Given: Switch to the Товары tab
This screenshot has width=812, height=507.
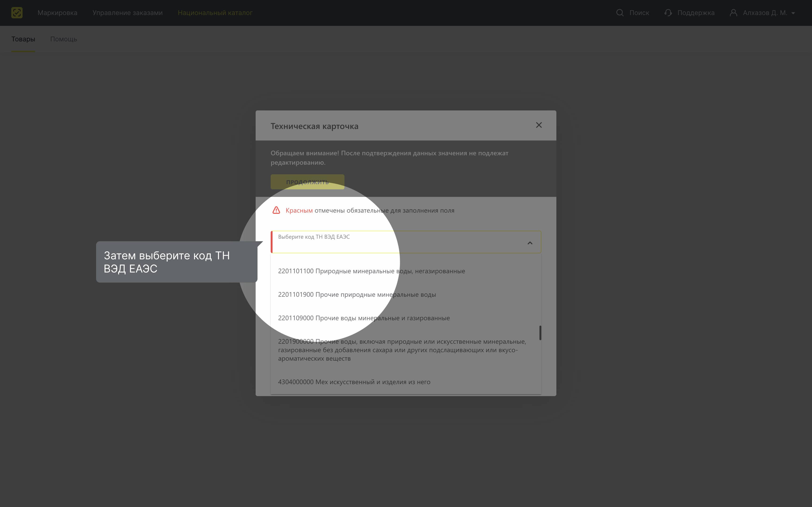Looking at the screenshot, I should pos(23,39).
